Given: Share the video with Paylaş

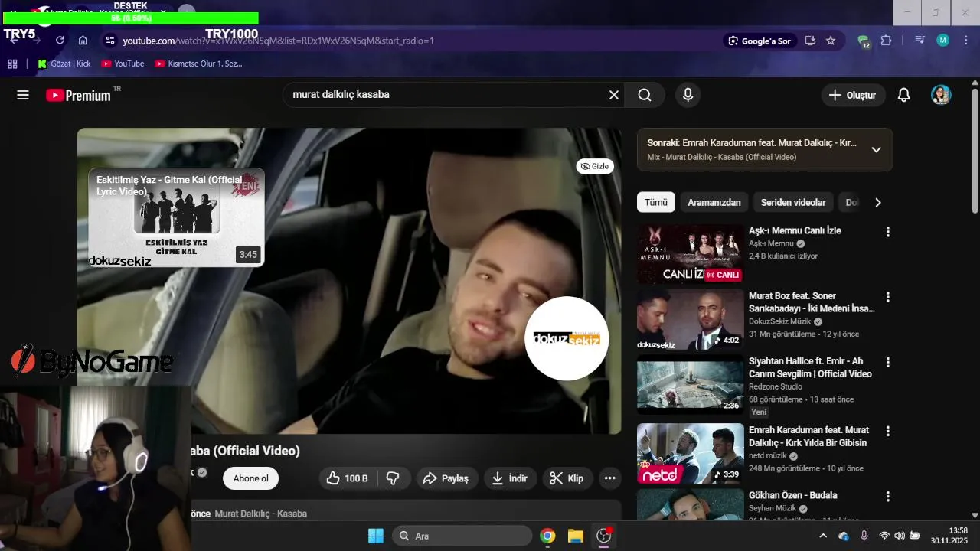Looking at the screenshot, I should point(446,478).
